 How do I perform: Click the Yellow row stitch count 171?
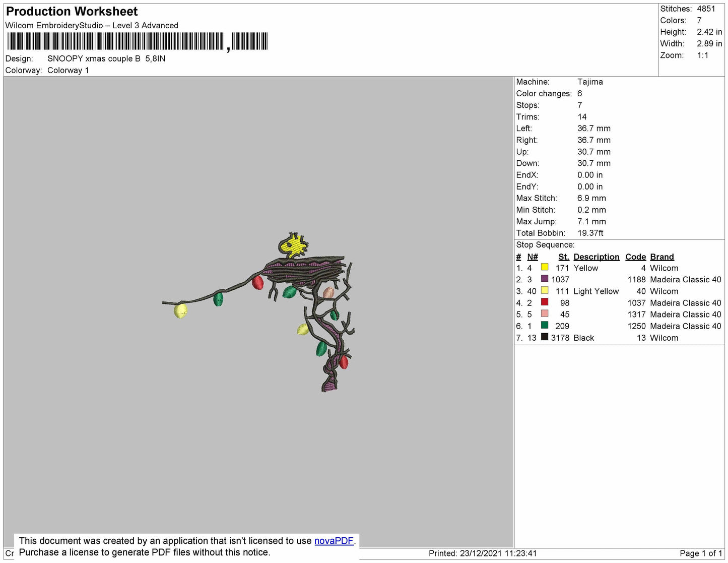pos(562,268)
